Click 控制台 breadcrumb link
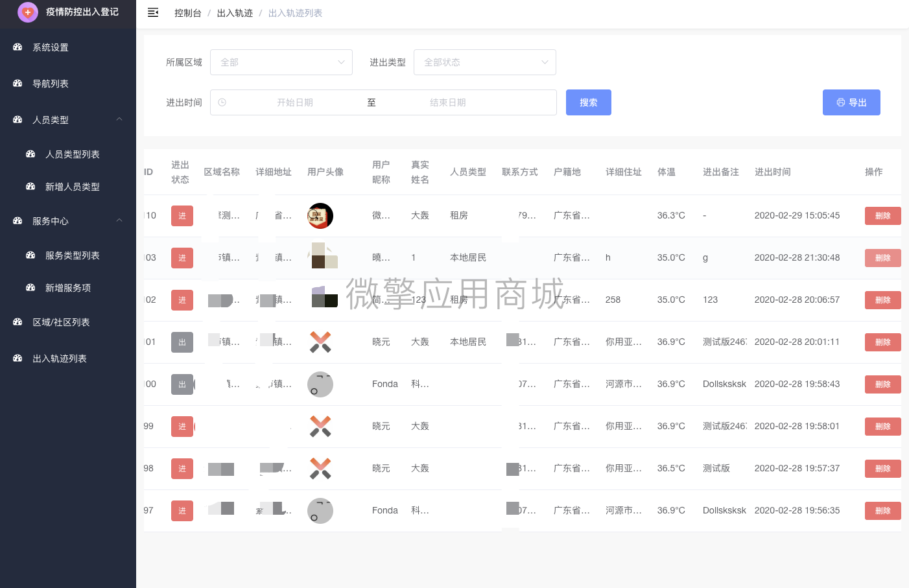This screenshot has width=909, height=588. tap(188, 13)
